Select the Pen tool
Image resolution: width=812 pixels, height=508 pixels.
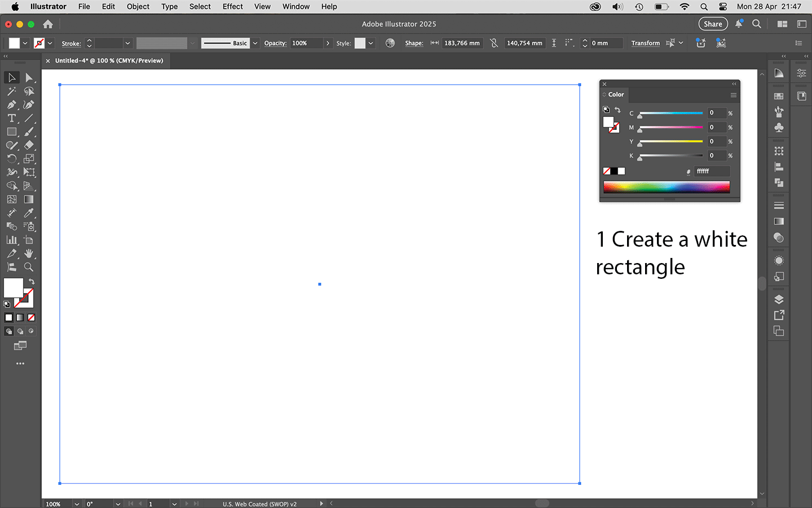pos(11,104)
